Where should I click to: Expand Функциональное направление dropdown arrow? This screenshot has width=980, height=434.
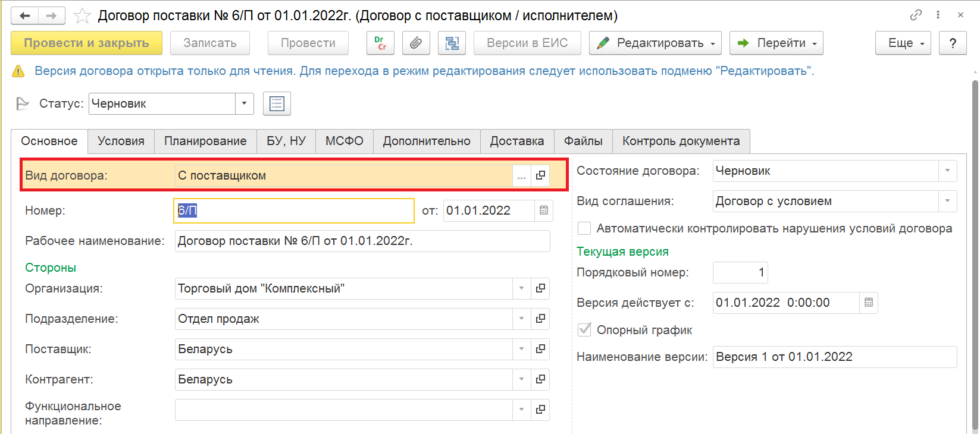[x=521, y=410]
